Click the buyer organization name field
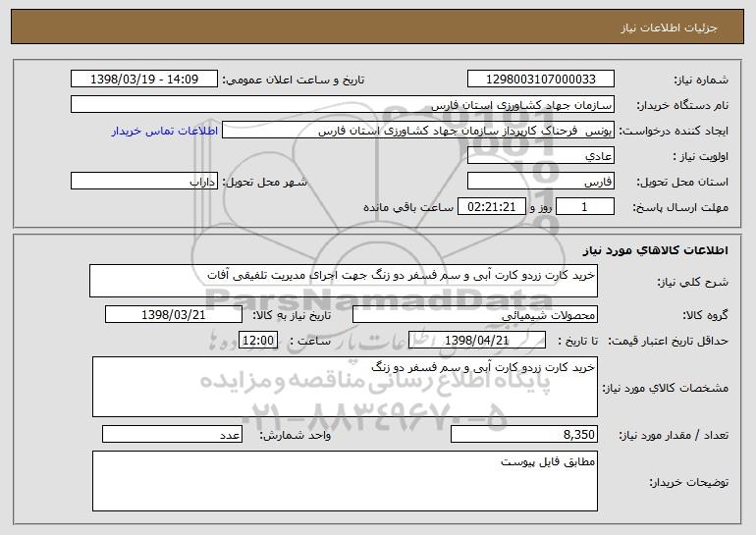The width and height of the screenshot is (756, 535). [x=343, y=105]
